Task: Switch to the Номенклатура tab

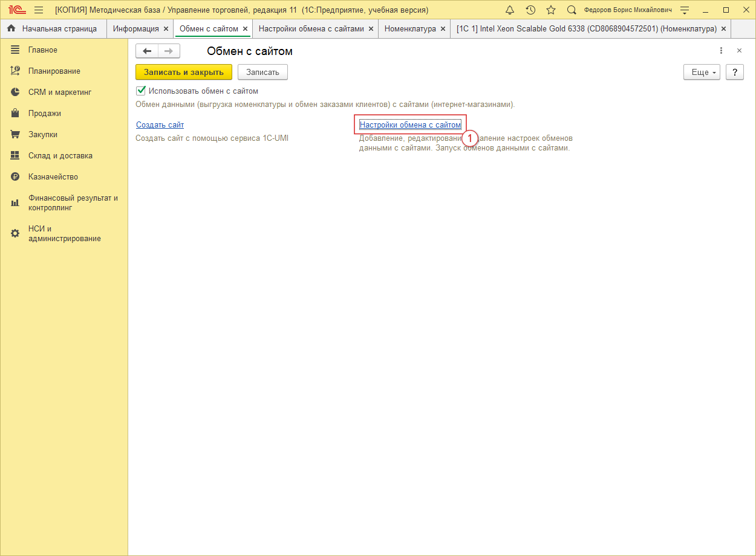Action: click(x=410, y=29)
